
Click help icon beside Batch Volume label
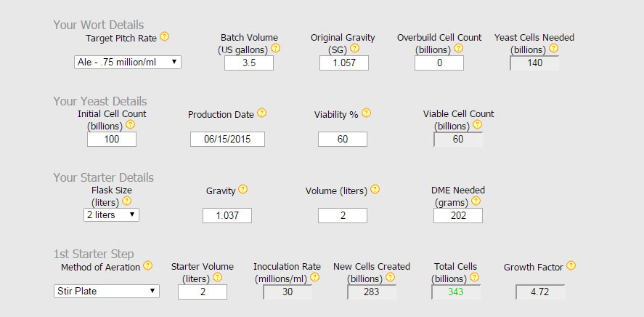pyautogui.click(x=275, y=49)
